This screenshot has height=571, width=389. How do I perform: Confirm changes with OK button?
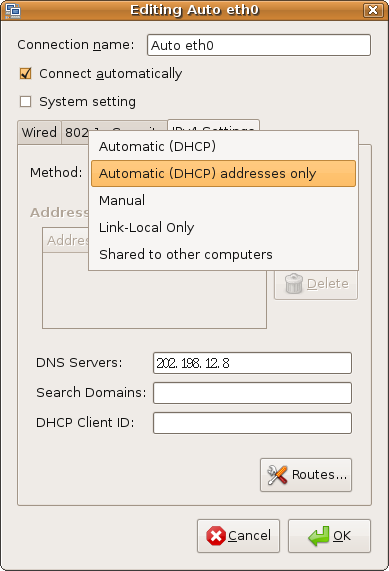[330, 536]
